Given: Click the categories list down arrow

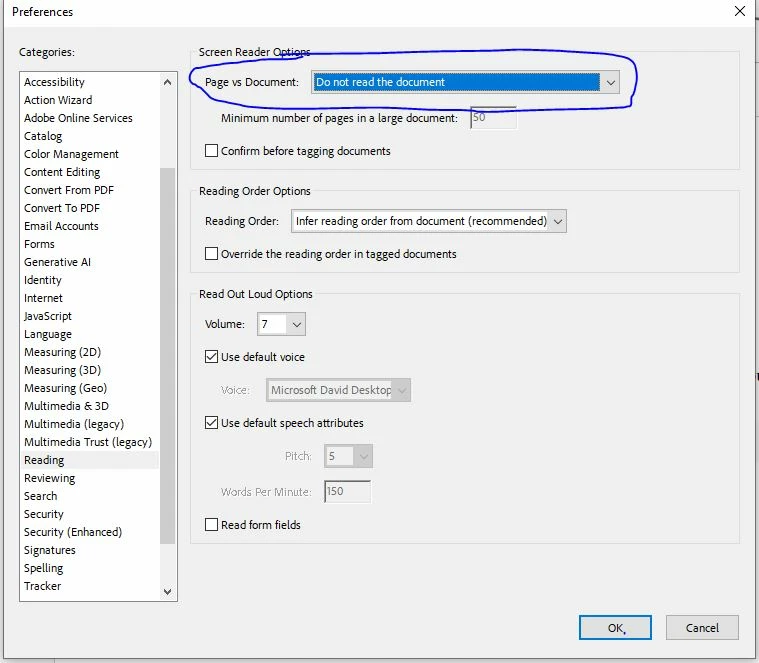Looking at the screenshot, I should [x=167, y=591].
